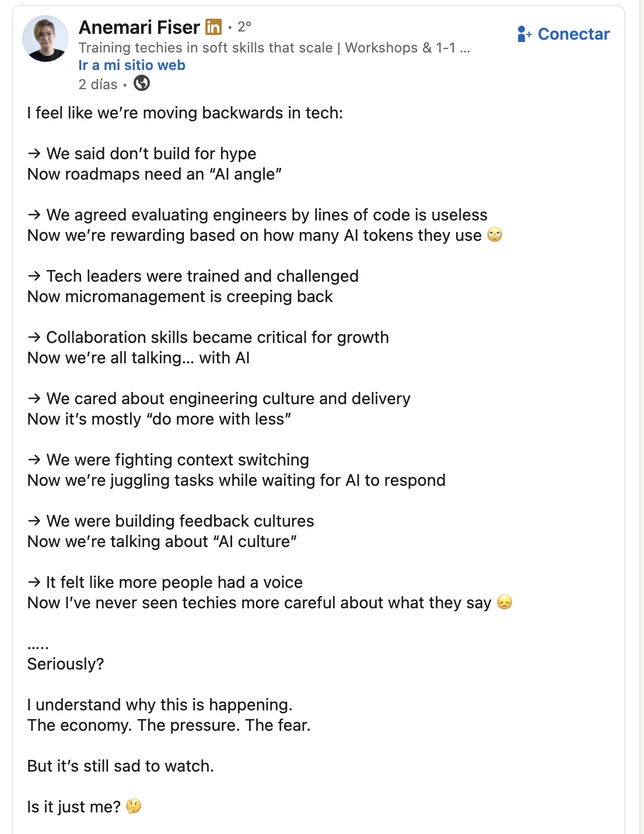
Task: Click the arrow before "We were fighting context switching"
Action: click(34, 460)
